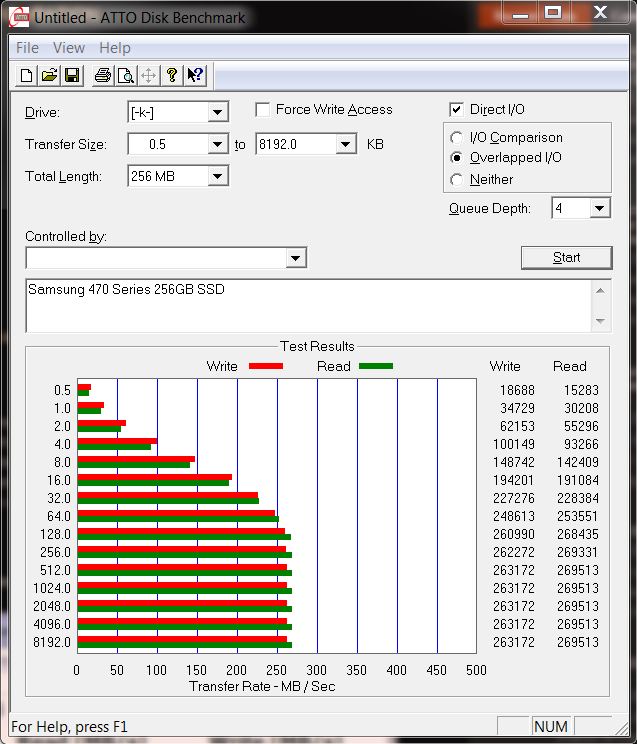Click the red Write legend swatch
637x744 pixels.
(x=265, y=366)
